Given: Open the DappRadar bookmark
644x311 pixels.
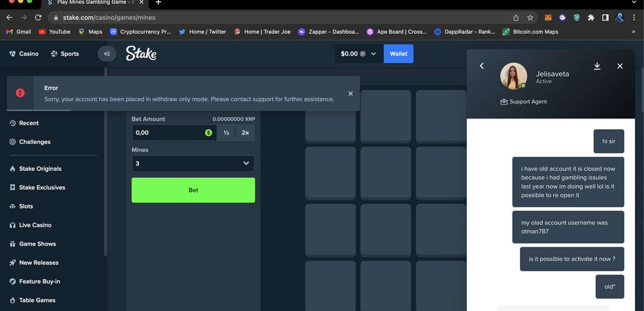Looking at the screenshot, I should 465,32.
